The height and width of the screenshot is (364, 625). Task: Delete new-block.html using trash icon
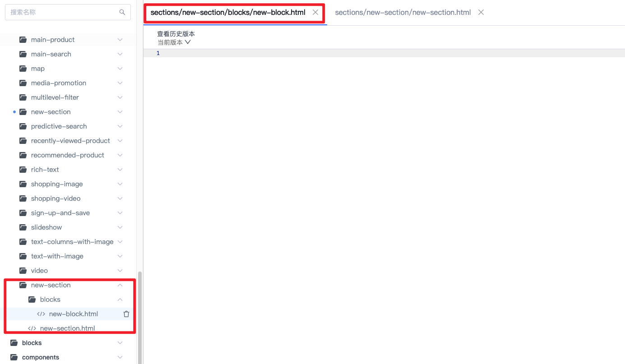click(x=126, y=314)
